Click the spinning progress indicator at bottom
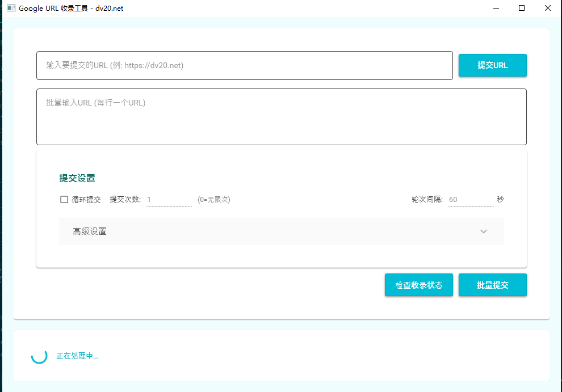 point(39,356)
